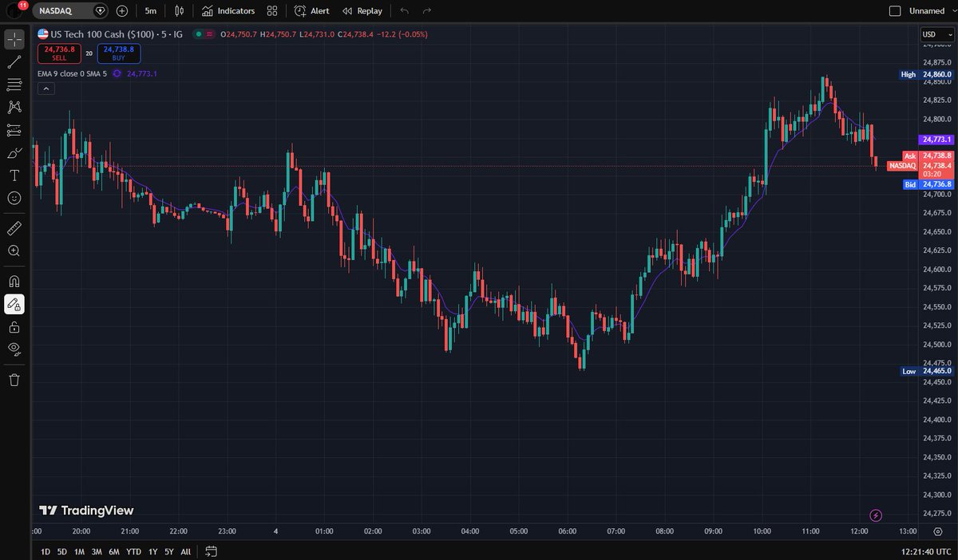Select the brush drawing tool

tap(14, 152)
